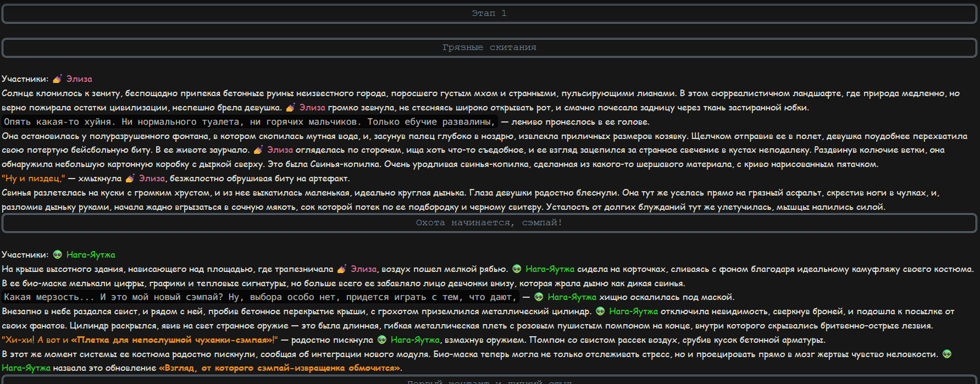Click the name 'Элиза' before 'огляделась по сторонам'

(x=280, y=150)
